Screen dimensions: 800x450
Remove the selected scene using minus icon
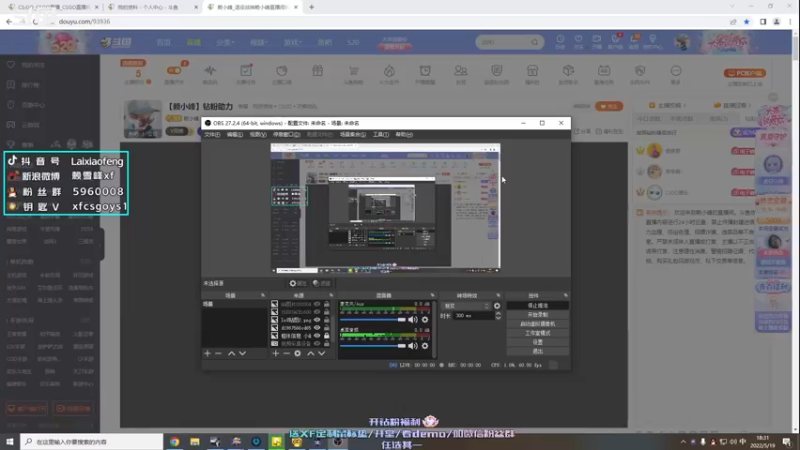pyautogui.click(x=218, y=353)
